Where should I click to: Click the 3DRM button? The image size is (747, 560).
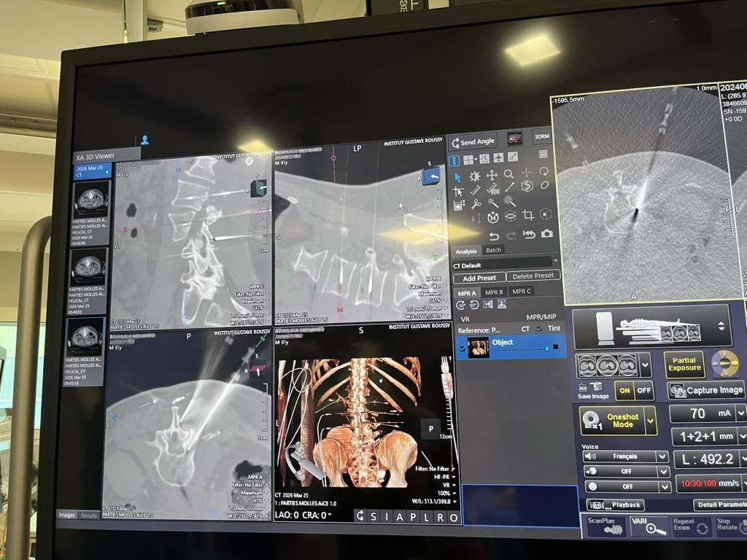click(x=542, y=136)
